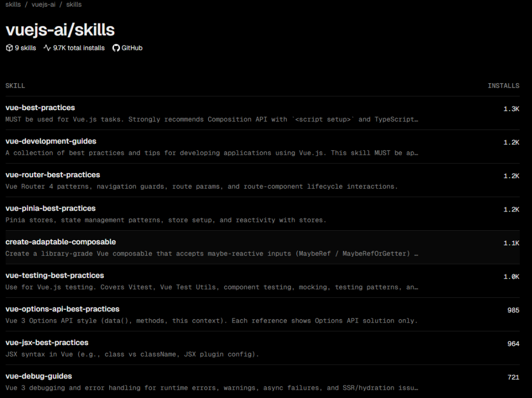Open vue-jsx-best-practices skill
The width and height of the screenshot is (532, 398).
coord(47,343)
